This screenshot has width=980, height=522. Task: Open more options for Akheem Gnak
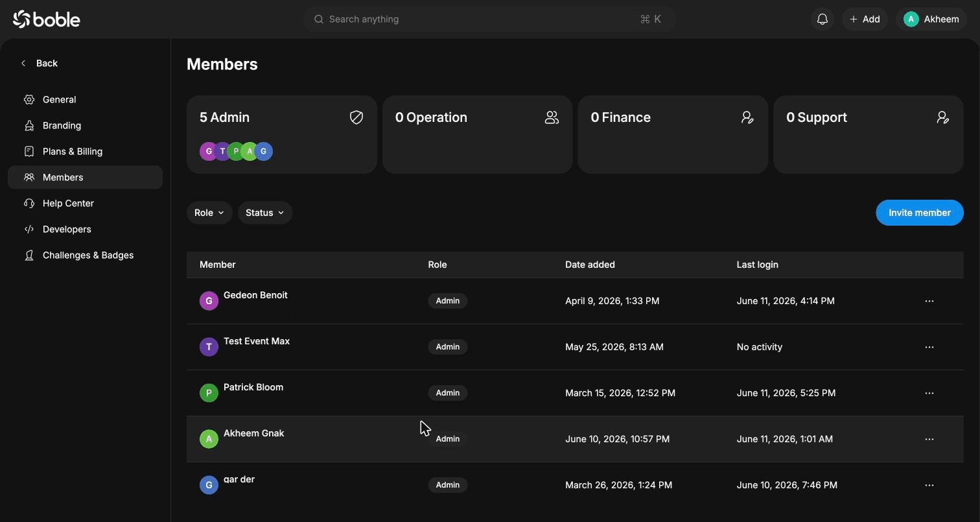pyautogui.click(x=929, y=439)
